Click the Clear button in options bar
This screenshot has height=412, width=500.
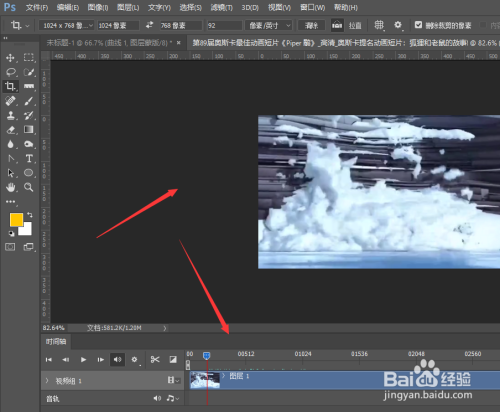312,25
